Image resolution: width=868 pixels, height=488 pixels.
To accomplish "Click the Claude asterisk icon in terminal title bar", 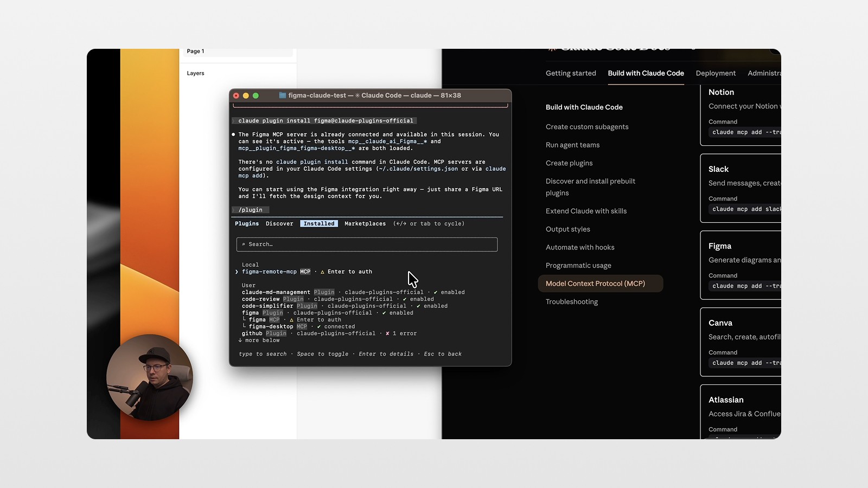I will (358, 95).
